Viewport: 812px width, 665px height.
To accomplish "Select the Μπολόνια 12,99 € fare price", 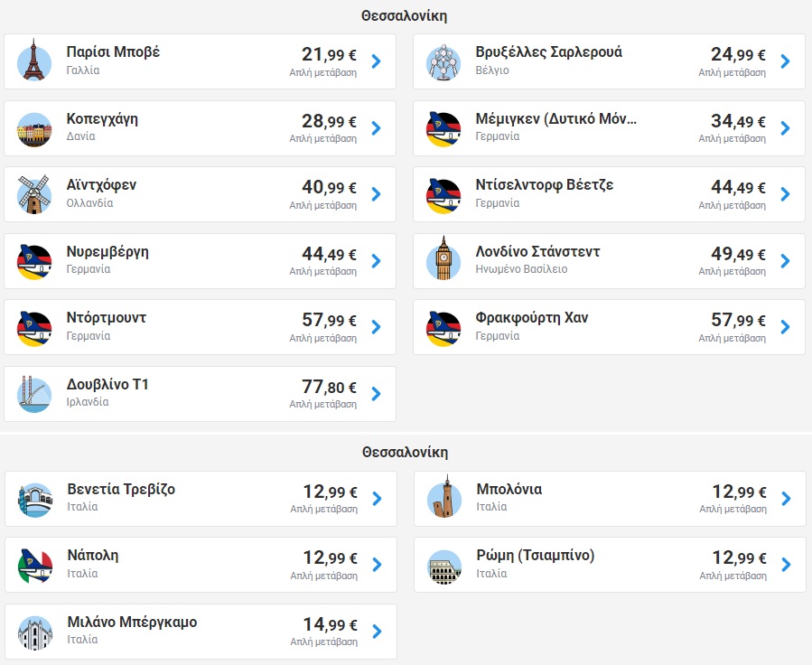I will (x=740, y=492).
